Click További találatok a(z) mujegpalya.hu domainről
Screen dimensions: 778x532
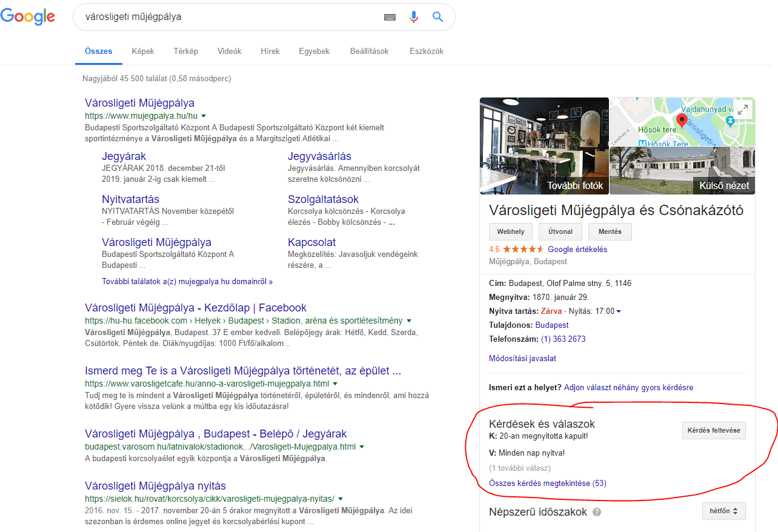pyautogui.click(x=187, y=282)
